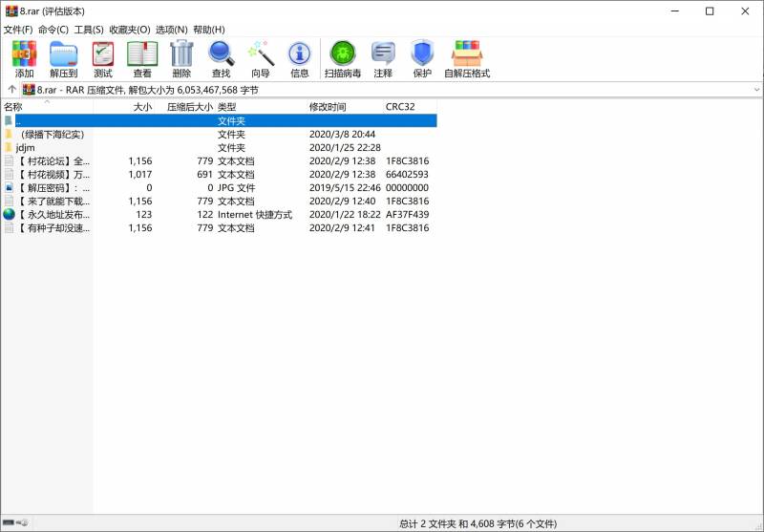Open the 查看 (View) toolbar icon
Image resolution: width=764 pixels, height=532 pixels.
click(142, 59)
